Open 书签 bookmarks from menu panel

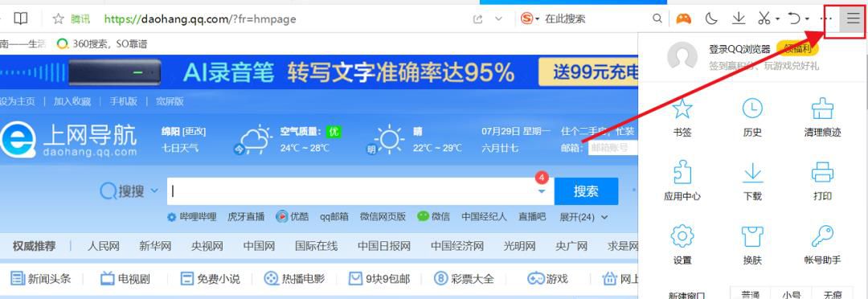point(682,117)
